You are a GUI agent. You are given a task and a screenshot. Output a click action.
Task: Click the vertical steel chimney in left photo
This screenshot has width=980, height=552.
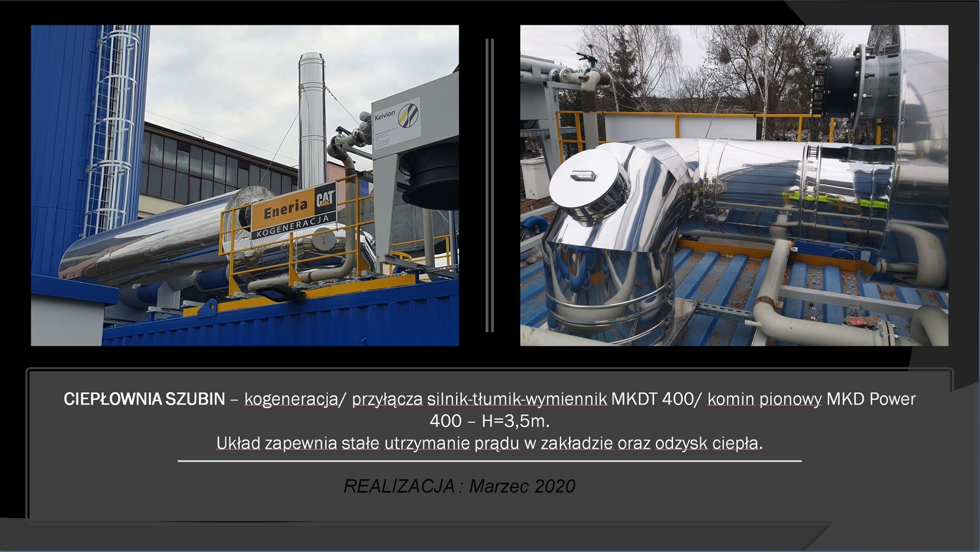click(x=312, y=118)
